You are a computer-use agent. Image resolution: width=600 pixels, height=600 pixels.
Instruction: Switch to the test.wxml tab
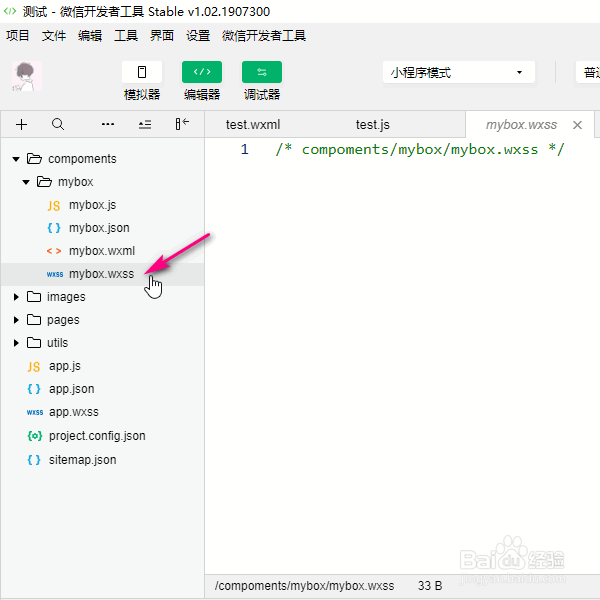pyautogui.click(x=253, y=125)
